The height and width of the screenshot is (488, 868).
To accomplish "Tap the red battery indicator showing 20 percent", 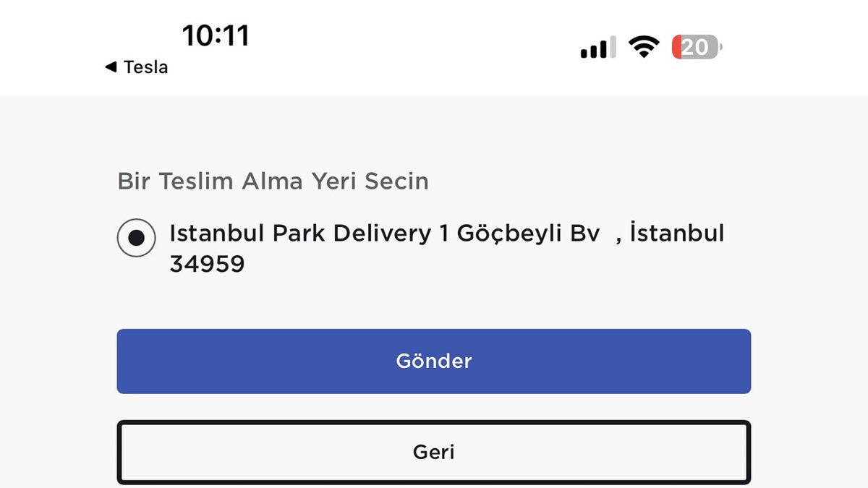I will (x=693, y=46).
